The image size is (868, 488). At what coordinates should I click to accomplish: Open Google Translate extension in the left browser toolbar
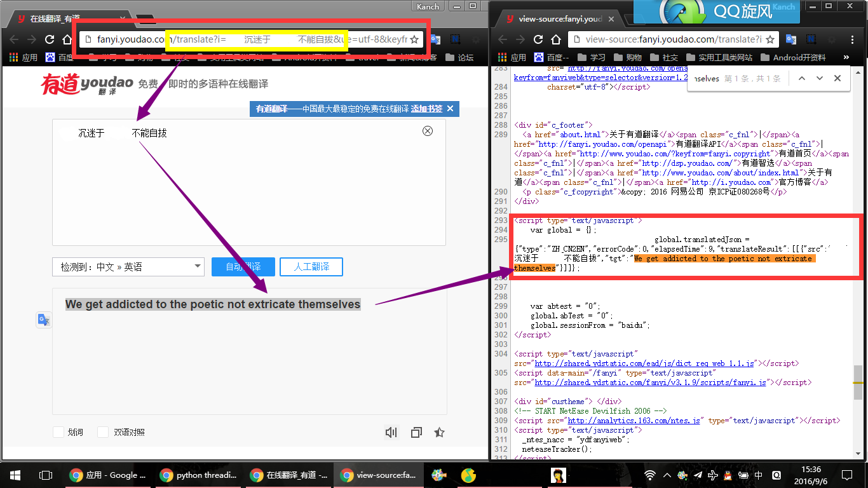pos(435,39)
